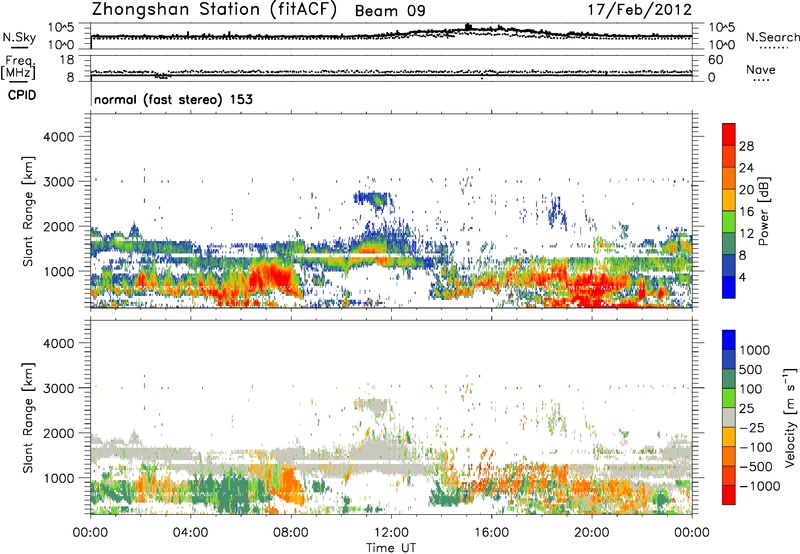
Task: Click the "N.Sky" legend label
Action: coord(19,37)
